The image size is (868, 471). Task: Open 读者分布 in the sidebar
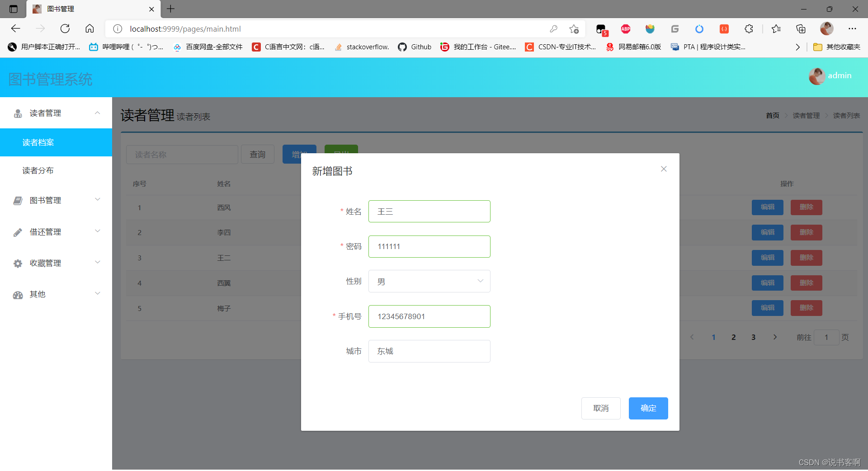56,170
